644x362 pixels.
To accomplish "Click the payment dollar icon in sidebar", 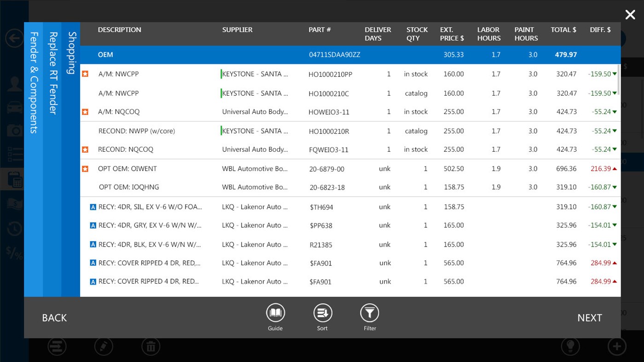I will [14, 203].
